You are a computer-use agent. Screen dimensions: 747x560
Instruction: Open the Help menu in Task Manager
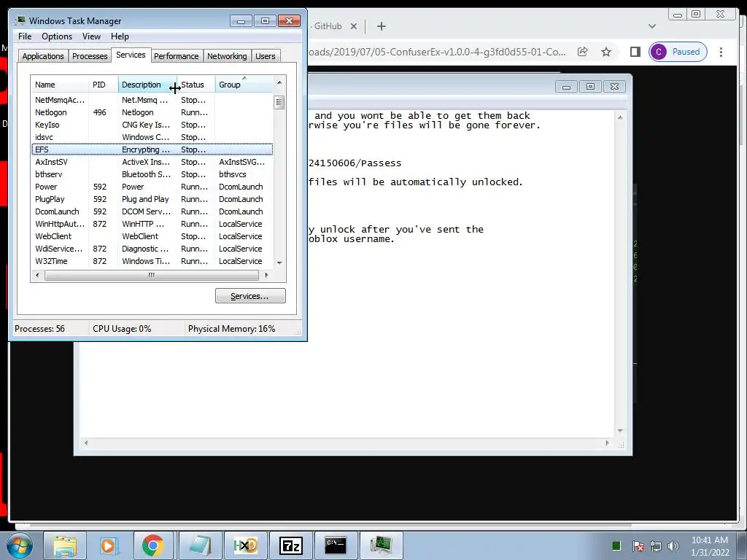[x=120, y=36]
